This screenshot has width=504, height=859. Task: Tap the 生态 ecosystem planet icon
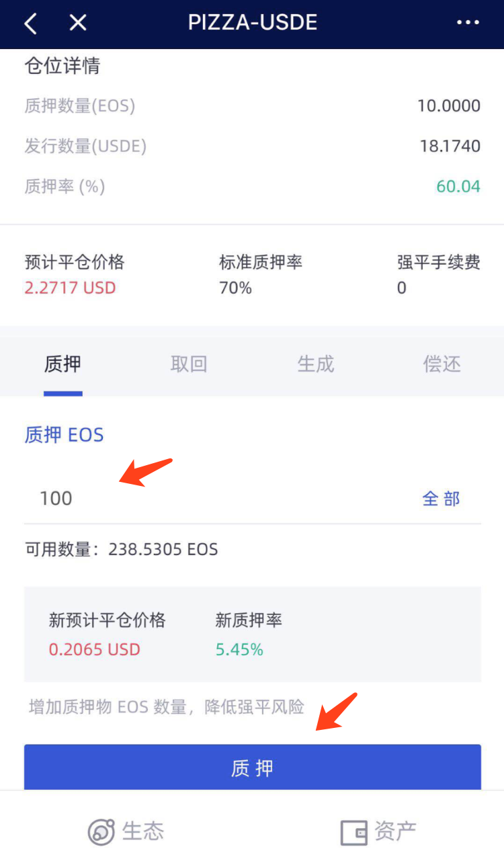pyautogui.click(x=101, y=832)
